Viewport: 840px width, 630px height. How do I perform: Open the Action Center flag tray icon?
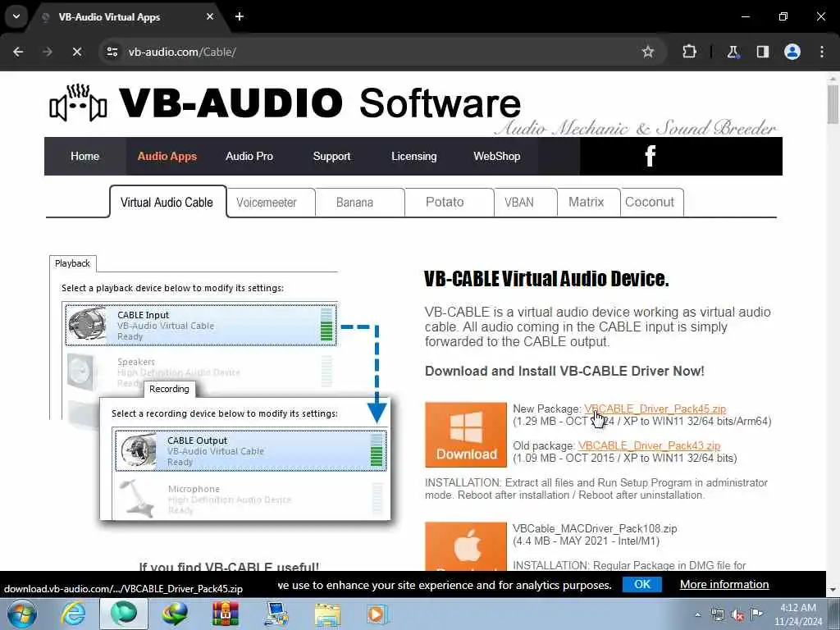756,614
